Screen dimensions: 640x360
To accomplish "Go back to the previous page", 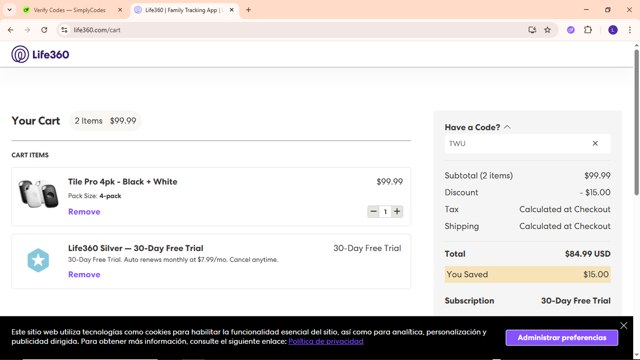I will coord(11,30).
